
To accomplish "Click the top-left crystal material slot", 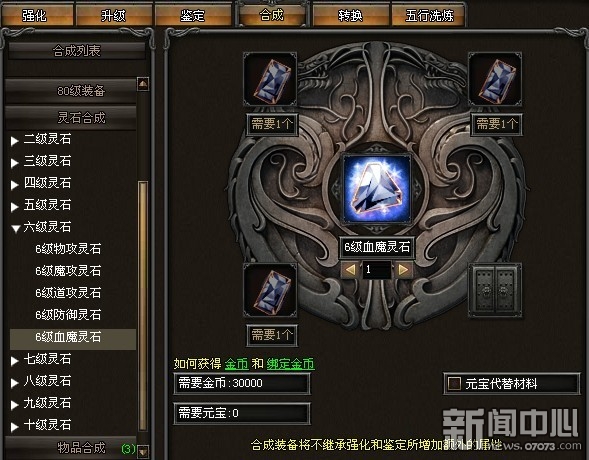I will [x=270, y=80].
